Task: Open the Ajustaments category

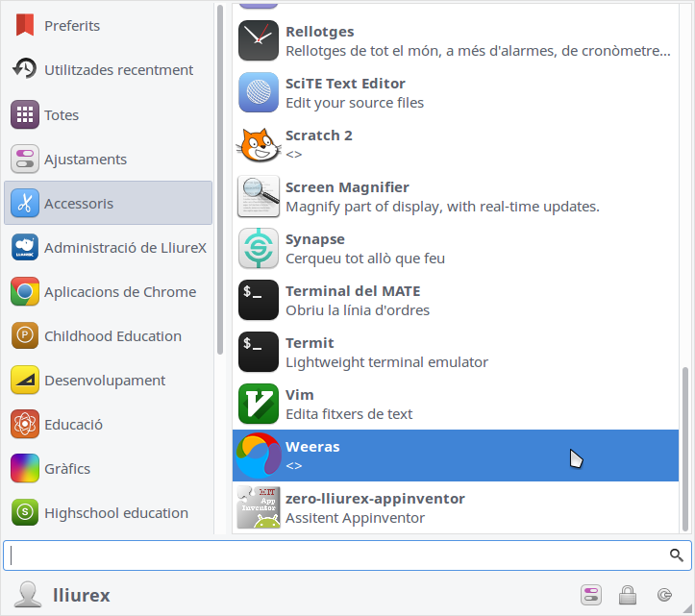Action: 86,160
